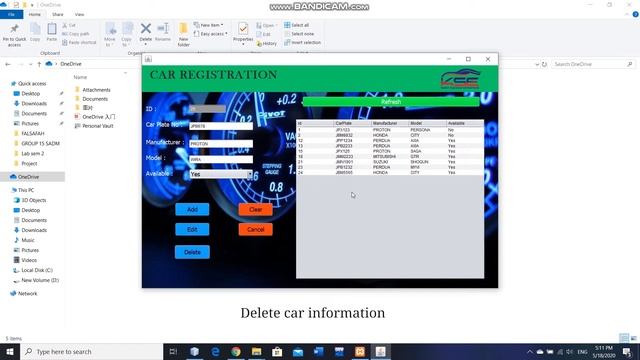The height and width of the screenshot is (360, 640).
Task: Click the orange Clear button
Action: [256, 209]
